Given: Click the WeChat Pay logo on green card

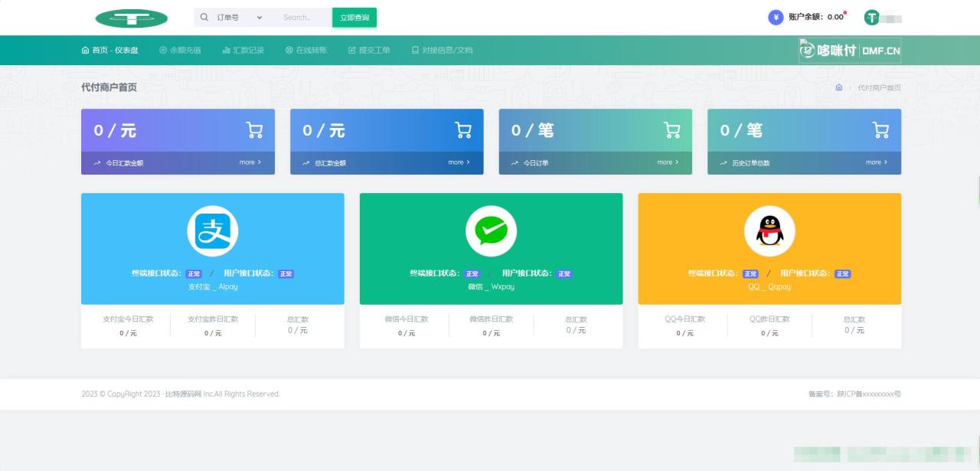Looking at the screenshot, I should coord(491,230).
